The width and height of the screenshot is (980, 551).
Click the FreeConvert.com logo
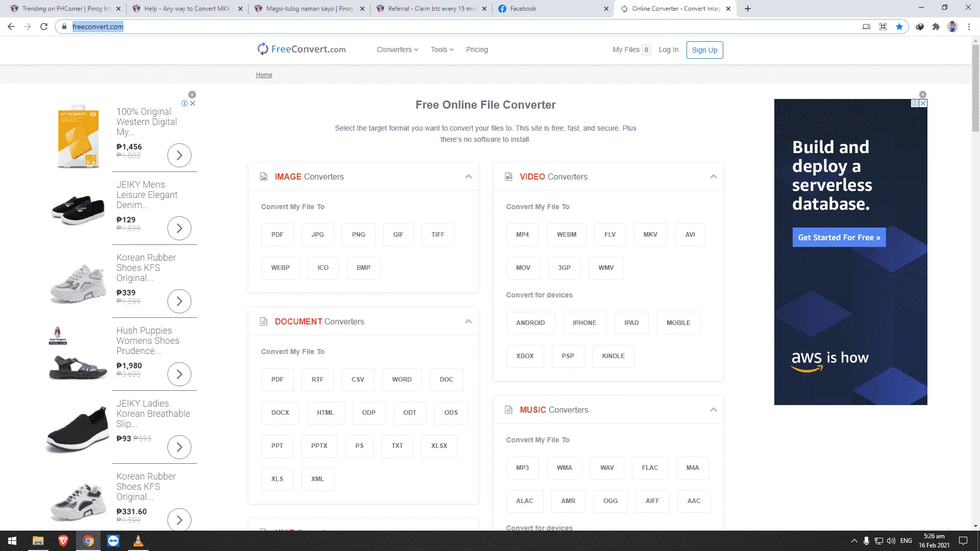pos(302,49)
